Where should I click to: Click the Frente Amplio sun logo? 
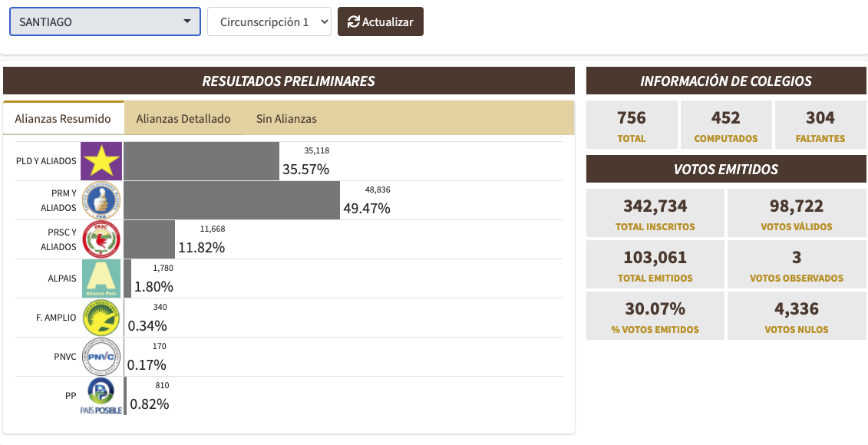tap(101, 318)
